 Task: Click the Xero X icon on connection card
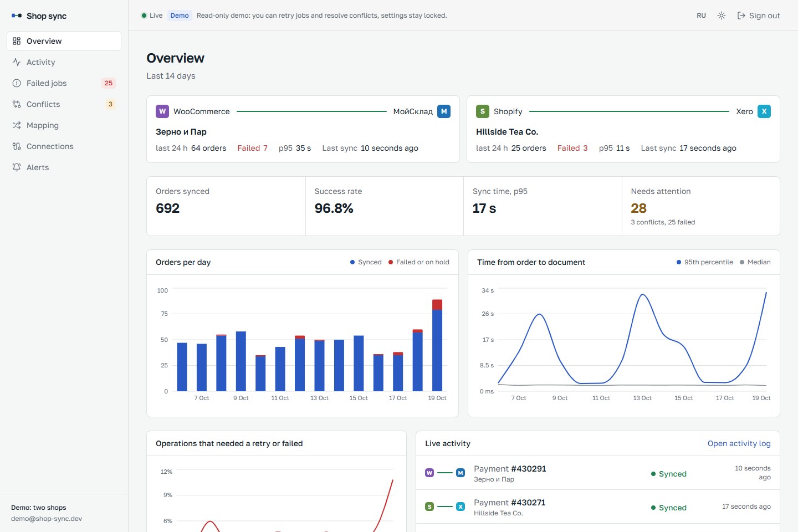(x=764, y=111)
